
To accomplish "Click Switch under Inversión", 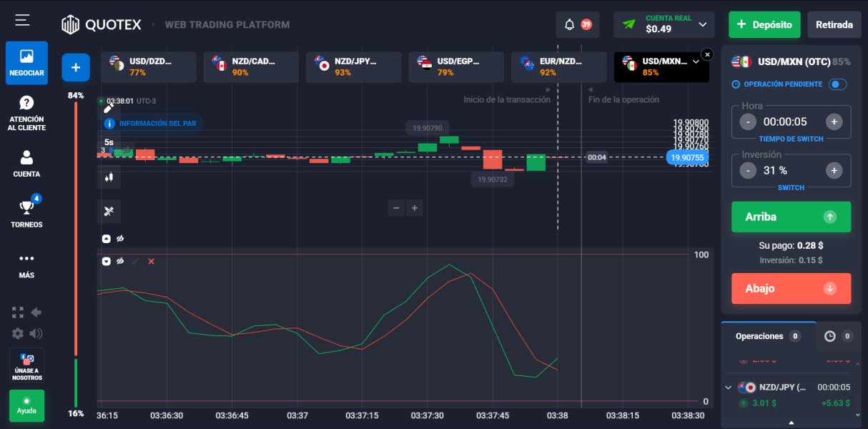I will point(791,187).
